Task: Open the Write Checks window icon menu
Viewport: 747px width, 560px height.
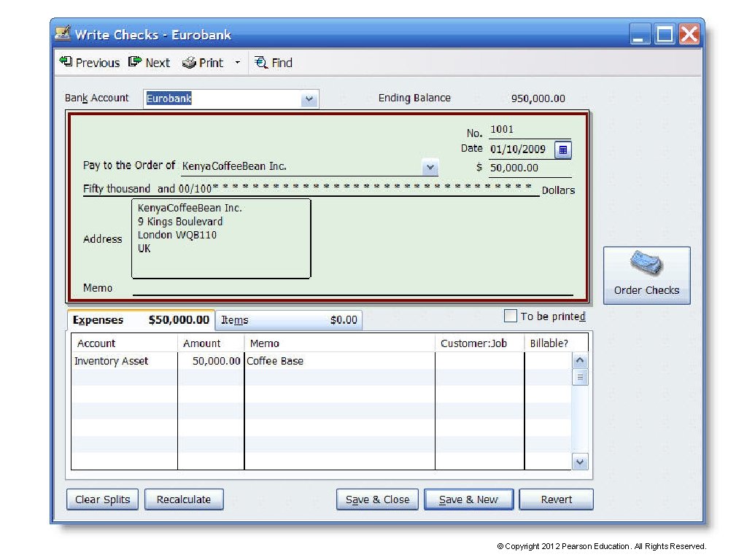Action: click(63, 34)
